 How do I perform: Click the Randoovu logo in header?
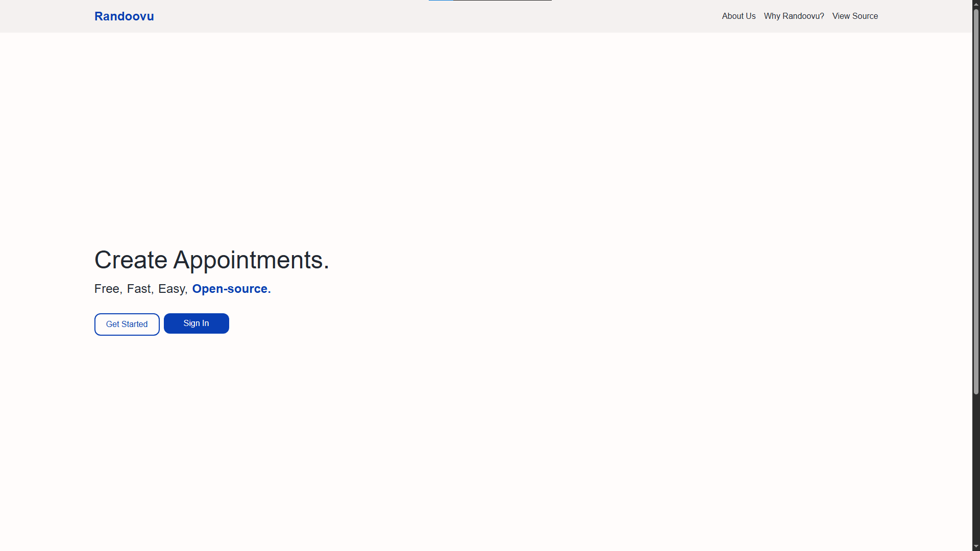124,16
